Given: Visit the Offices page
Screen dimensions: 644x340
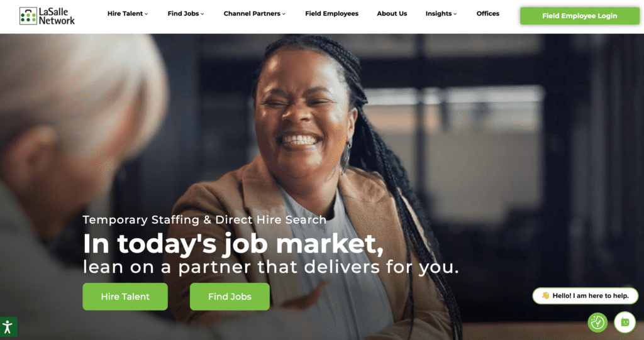Looking at the screenshot, I should (487, 14).
